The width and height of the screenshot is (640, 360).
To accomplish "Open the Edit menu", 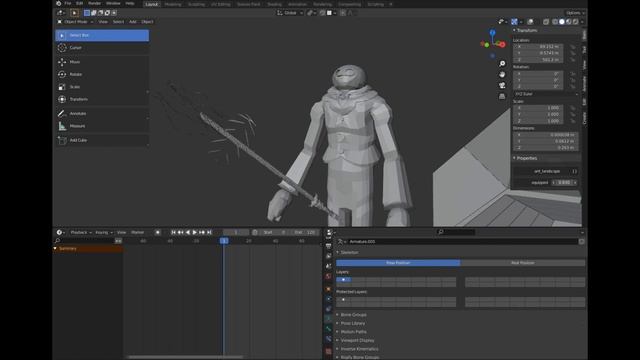I will point(79,3).
